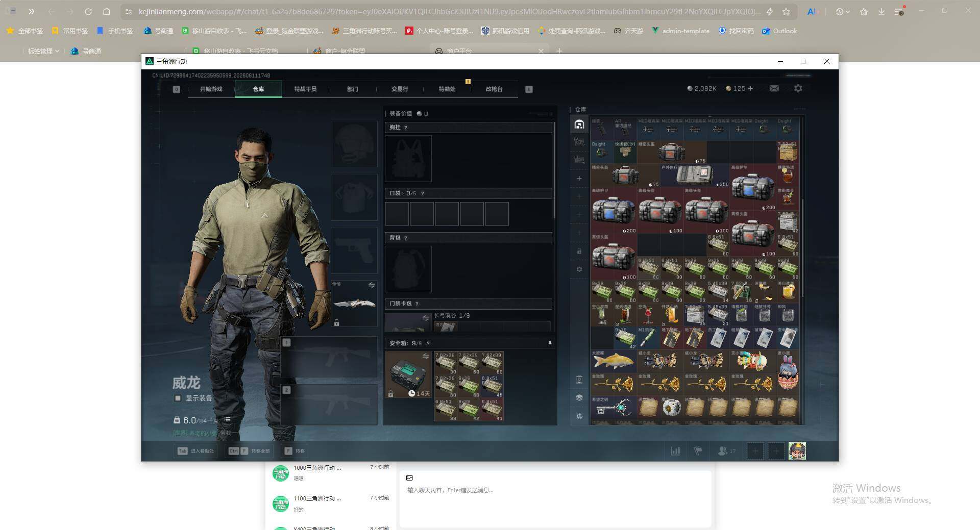Bookmark this page with the star icon
The height and width of the screenshot is (530, 980).
click(x=786, y=11)
